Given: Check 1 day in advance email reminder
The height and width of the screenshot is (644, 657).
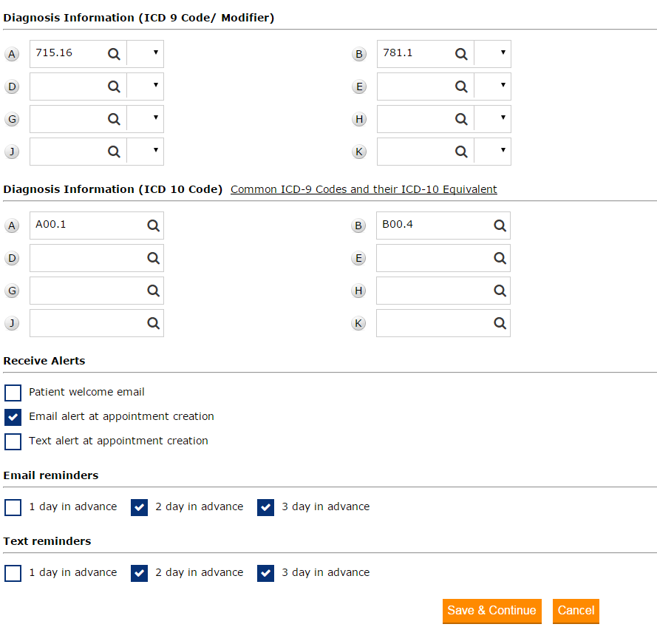Looking at the screenshot, I should [13, 507].
